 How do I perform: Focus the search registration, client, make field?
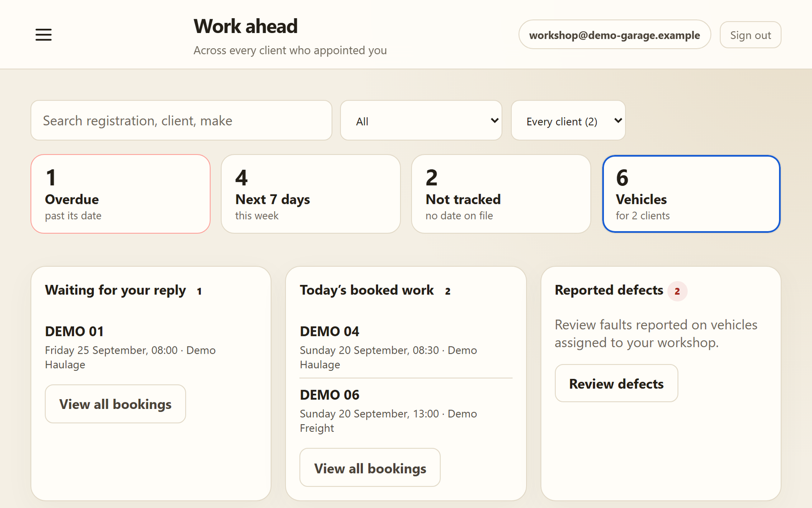tap(181, 120)
